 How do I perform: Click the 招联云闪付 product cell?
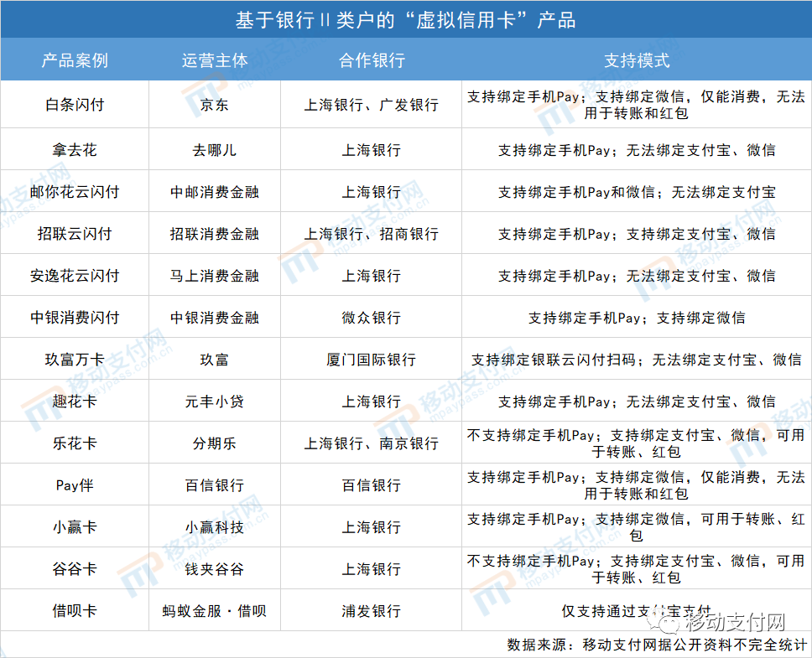click(x=75, y=234)
